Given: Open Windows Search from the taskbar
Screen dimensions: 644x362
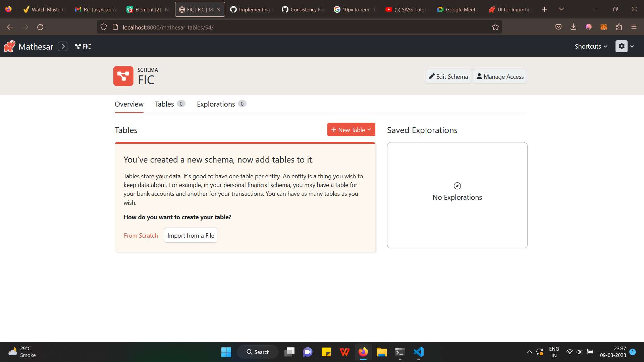Looking at the screenshot, I should coord(258,352).
